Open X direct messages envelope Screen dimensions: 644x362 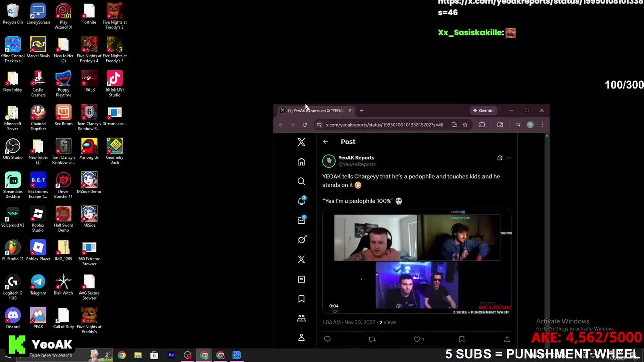click(x=301, y=220)
